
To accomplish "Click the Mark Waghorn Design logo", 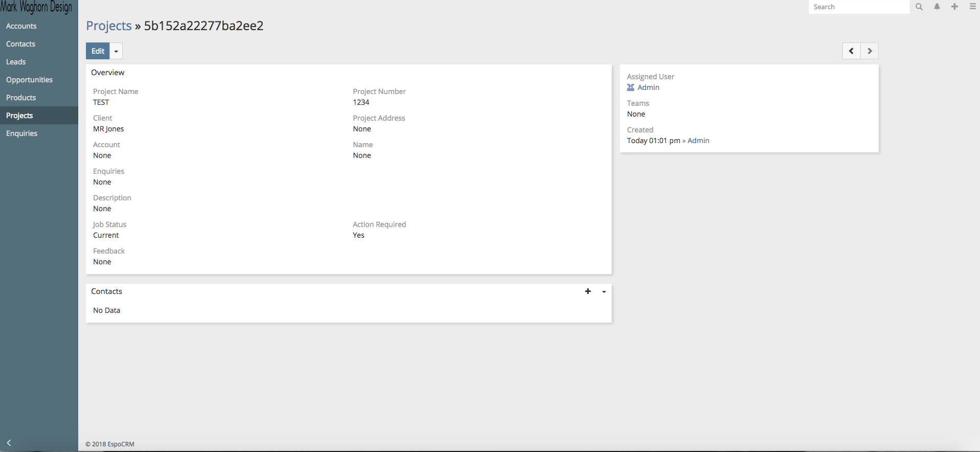I will click(x=36, y=7).
